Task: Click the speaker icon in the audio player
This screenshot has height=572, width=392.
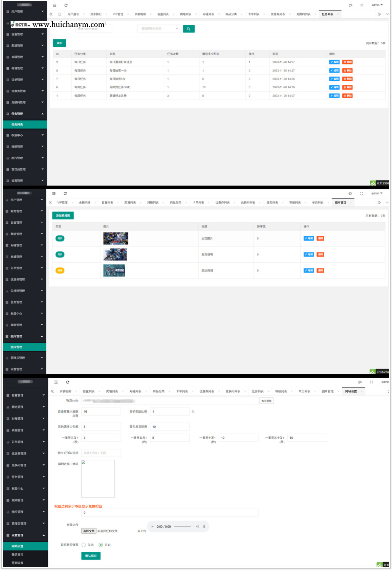Action: (197, 526)
